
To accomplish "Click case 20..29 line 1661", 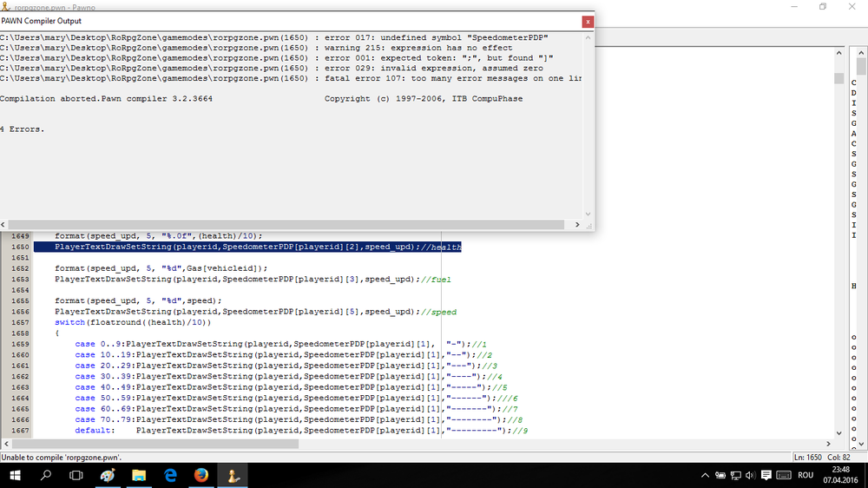I will click(x=286, y=366).
